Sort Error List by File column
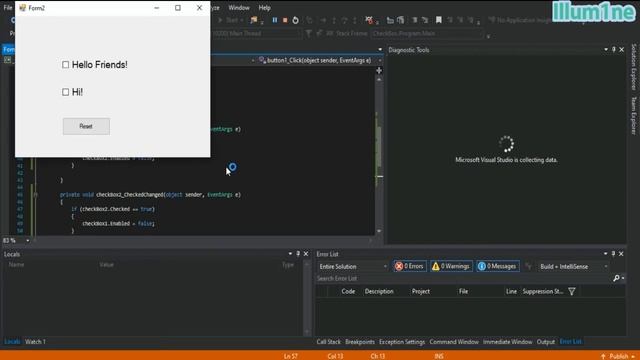This screenshot has width=640, height=360. pyautogui.click(x=463, y=291)
